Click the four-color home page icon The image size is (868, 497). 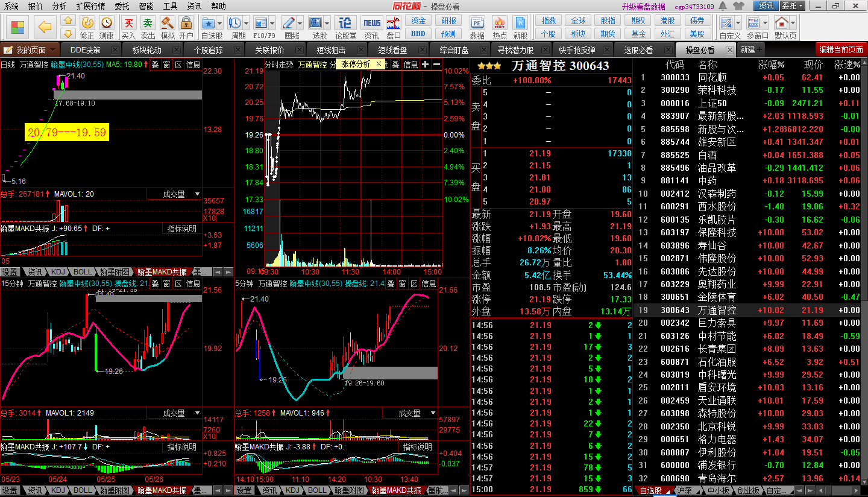(x=18, y=27)
